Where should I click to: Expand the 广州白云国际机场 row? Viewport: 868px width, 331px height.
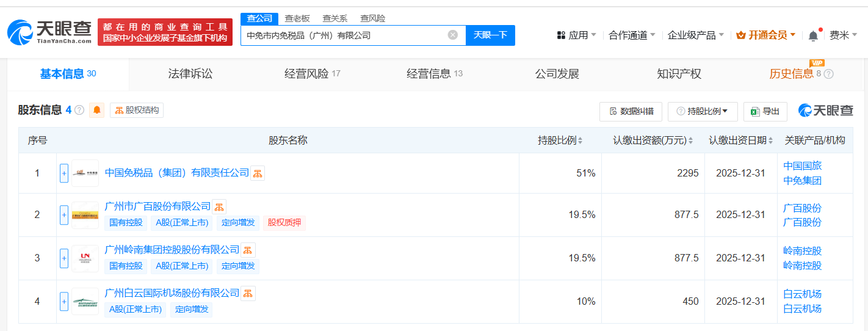[64, 301]
